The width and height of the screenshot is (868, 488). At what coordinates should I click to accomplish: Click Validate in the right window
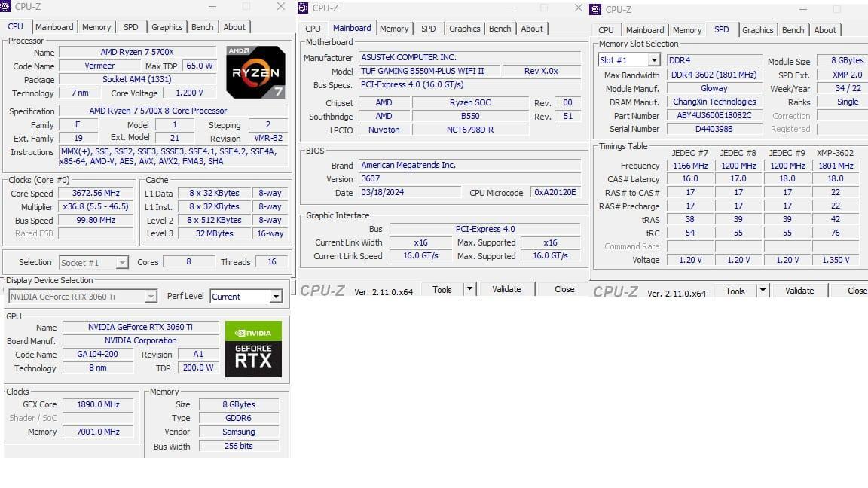pyautogui.click(x=799, y=291)
